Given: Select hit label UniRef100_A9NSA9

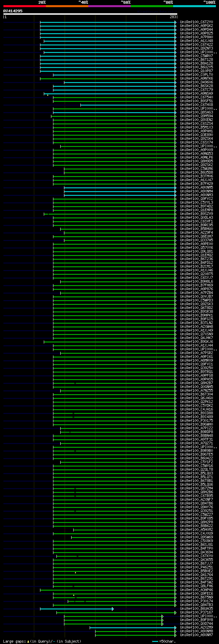Looking at the screenshot, I should (196, 94).
